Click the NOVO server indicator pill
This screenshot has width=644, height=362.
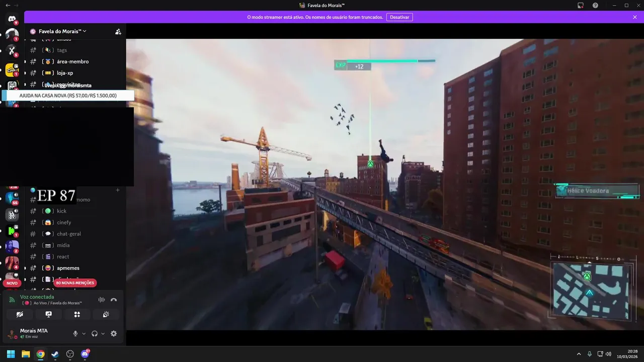[x=12, y=283]
